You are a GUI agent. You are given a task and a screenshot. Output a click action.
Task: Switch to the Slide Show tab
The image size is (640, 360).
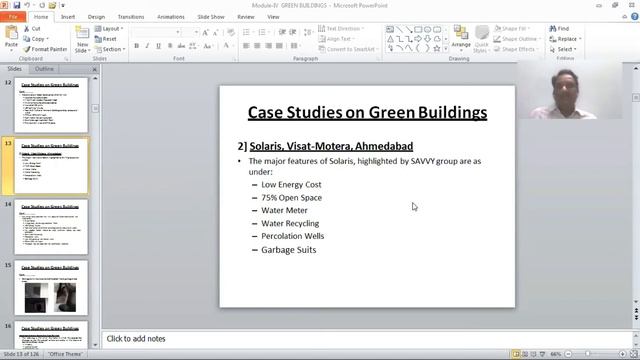pos(211,17)
